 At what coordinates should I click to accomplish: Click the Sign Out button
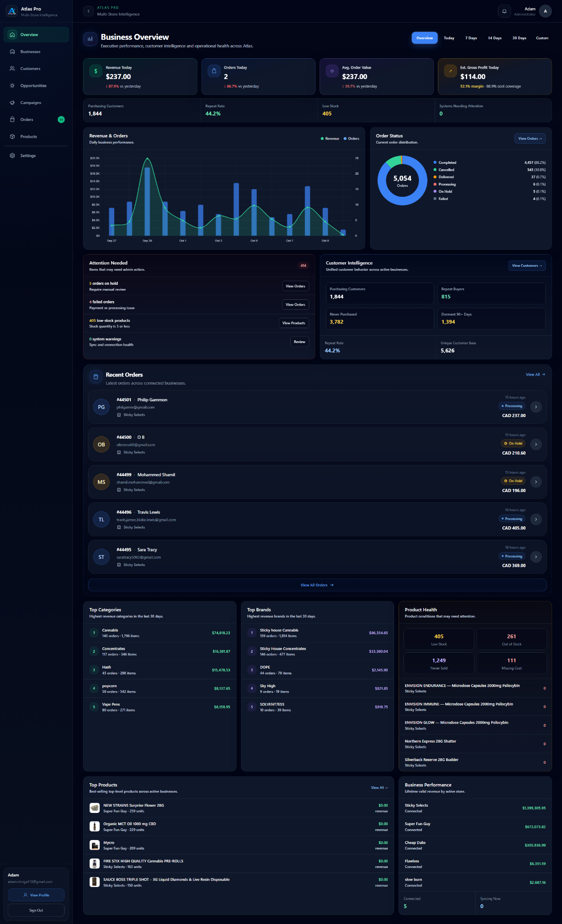tap(36, 910)
